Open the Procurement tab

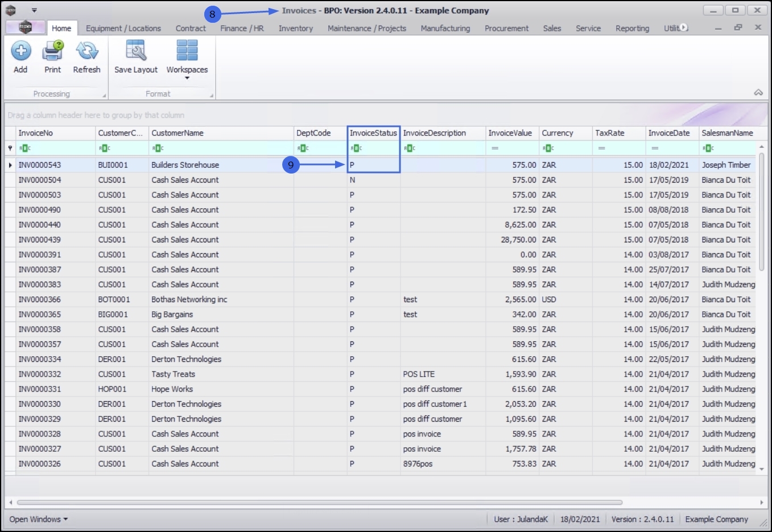(x=506, y=28)
